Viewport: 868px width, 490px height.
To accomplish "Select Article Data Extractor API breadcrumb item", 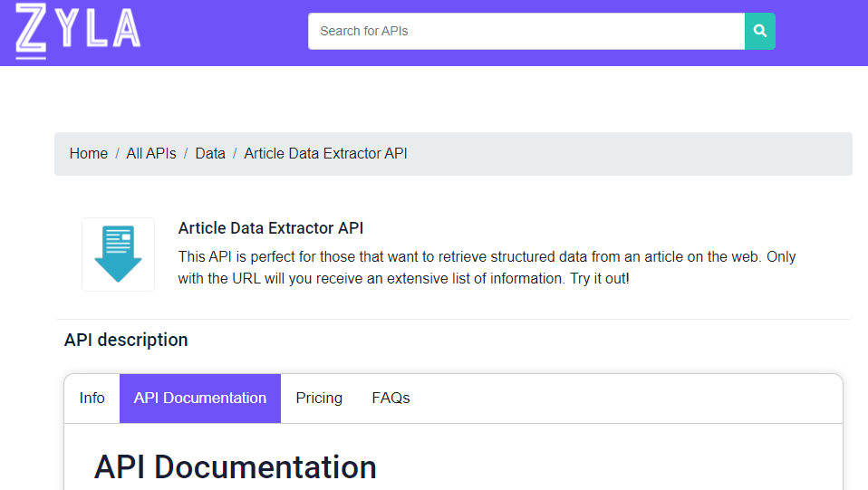I will (x=325, y=153).
